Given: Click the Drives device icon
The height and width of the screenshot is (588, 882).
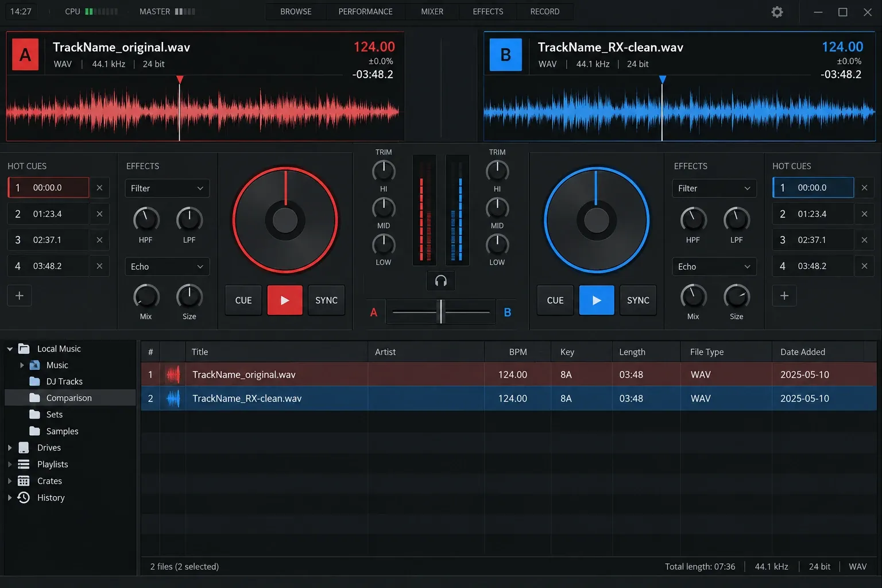Looking at the screenshot, I should point(24,448).
